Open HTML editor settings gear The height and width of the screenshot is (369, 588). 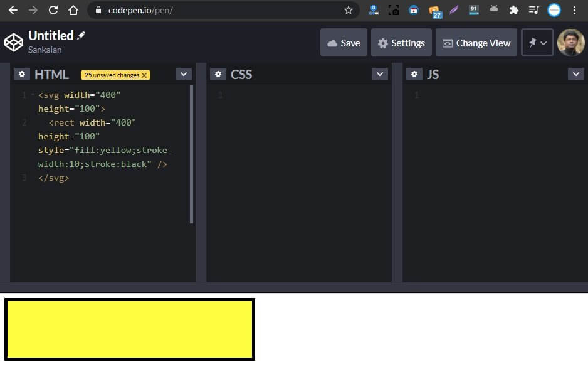point(22,74)
